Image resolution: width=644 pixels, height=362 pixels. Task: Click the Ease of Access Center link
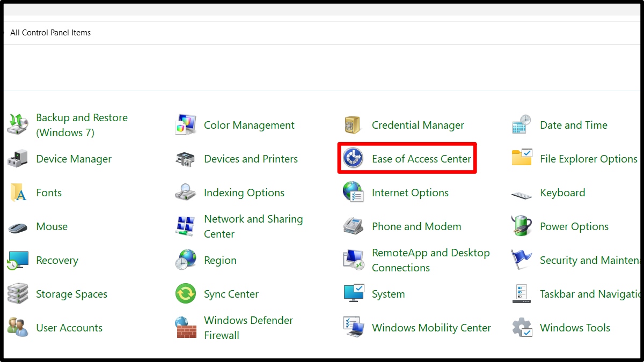coord(421,159)
